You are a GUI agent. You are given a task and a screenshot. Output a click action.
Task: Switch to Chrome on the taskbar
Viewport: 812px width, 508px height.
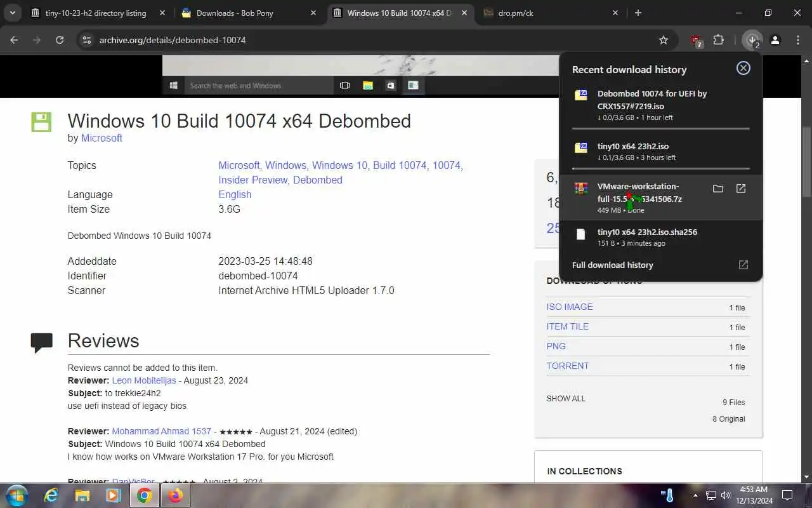pyautogui.click(x=144, y=495)
